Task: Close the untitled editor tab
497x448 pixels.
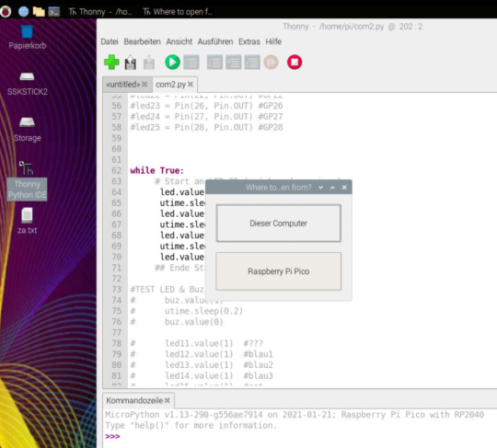Action: (144, 85)
